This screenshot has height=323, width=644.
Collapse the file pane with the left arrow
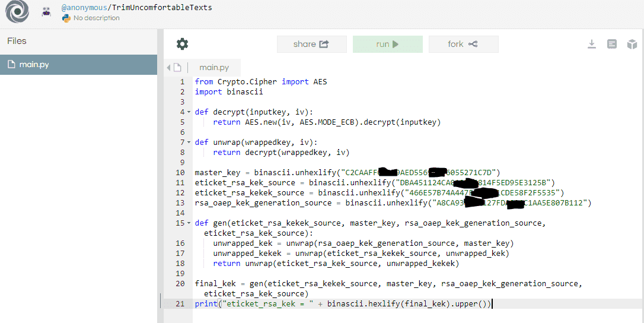[168, 68]
